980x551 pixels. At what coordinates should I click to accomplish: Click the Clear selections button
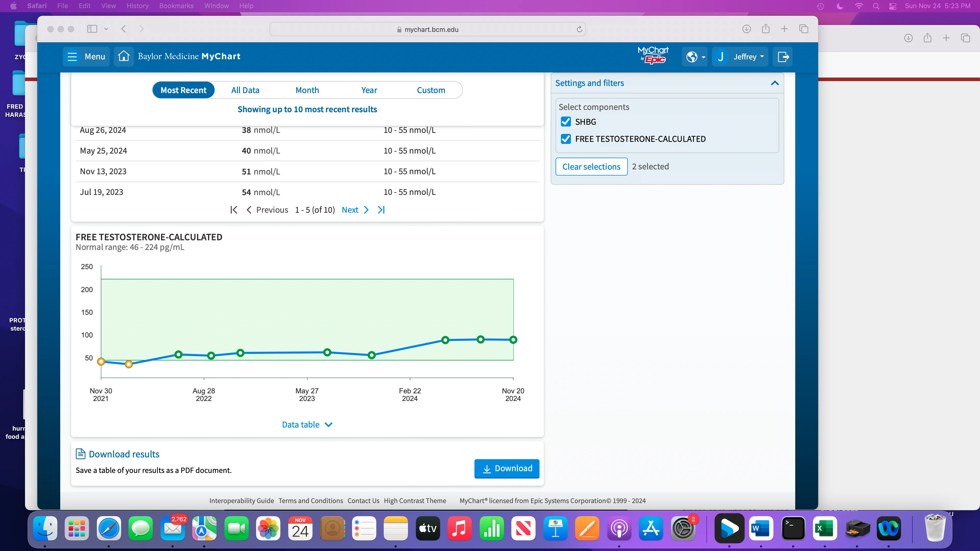(591, 167)
